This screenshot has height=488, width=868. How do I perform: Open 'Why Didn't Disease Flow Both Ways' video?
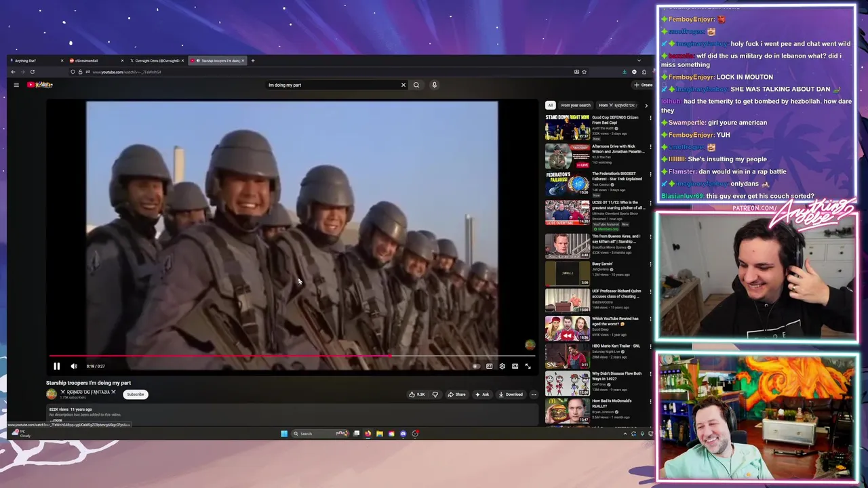[x=568, y=384]
